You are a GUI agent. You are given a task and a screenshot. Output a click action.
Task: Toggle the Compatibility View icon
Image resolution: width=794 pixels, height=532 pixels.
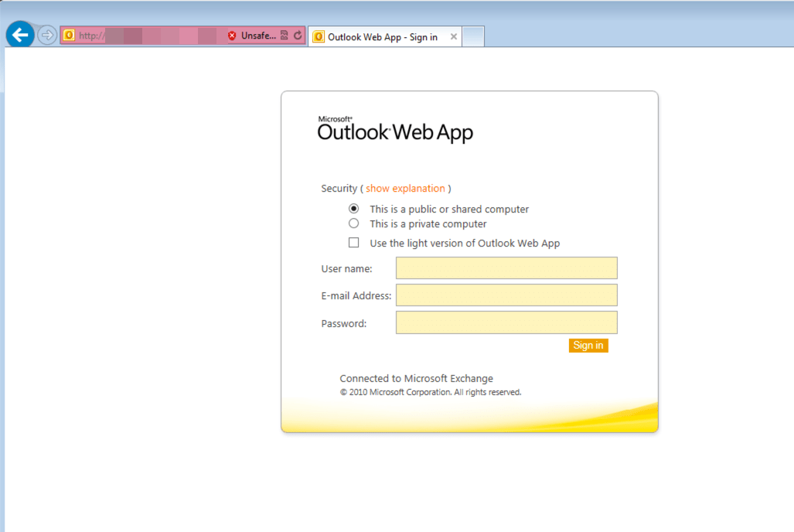click(x=284, y=36)
